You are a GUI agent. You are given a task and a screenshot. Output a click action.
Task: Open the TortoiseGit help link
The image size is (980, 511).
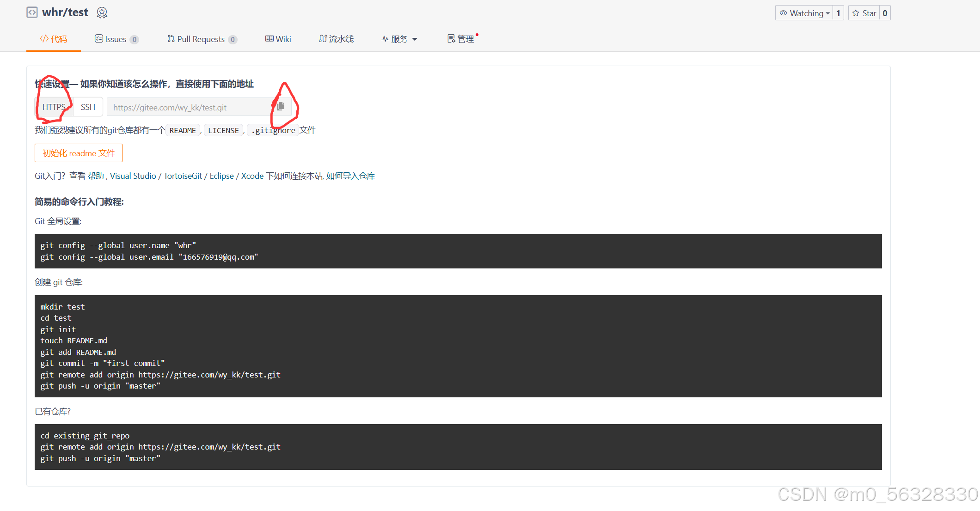[183, 176]
